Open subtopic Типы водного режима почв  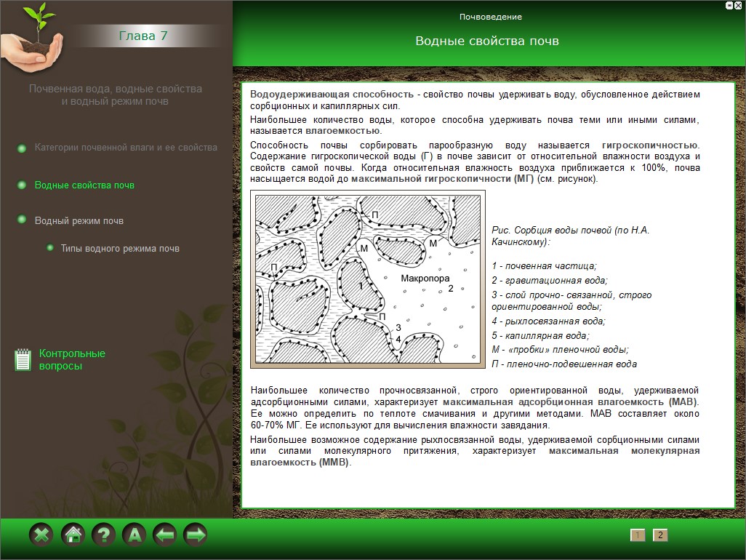click(120, 249)
